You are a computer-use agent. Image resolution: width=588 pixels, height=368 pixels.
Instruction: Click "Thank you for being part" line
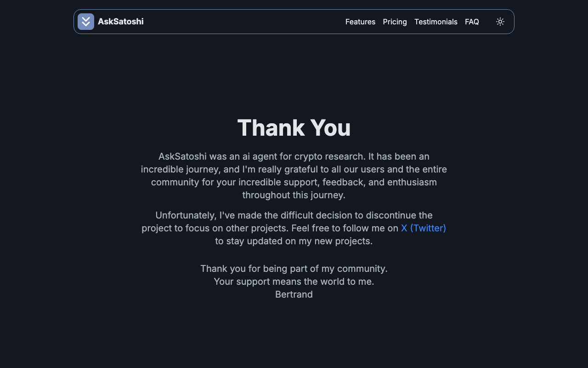pyautogui.click(x=294, y=269)
